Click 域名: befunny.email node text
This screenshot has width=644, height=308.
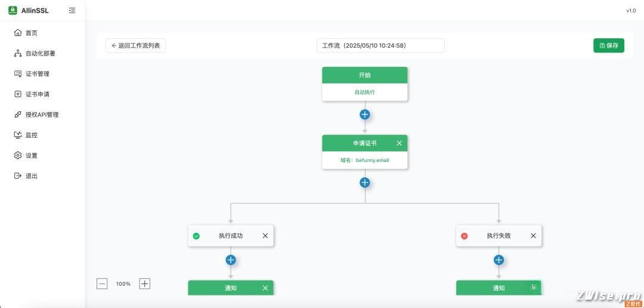point(365,160)
